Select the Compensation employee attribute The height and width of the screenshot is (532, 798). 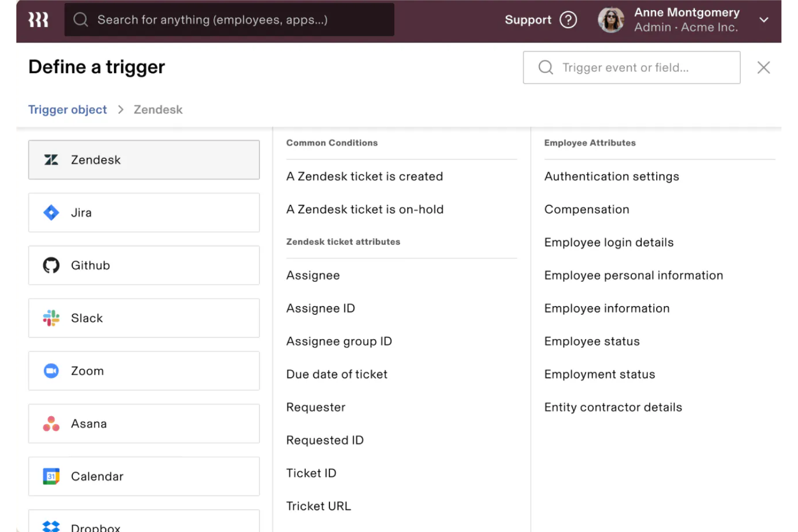pyautogui.click(x=587, y=209)
